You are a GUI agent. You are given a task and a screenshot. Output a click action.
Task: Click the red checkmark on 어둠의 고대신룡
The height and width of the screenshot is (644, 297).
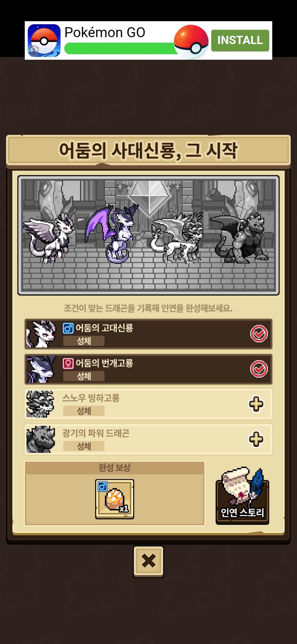[259, 334]
